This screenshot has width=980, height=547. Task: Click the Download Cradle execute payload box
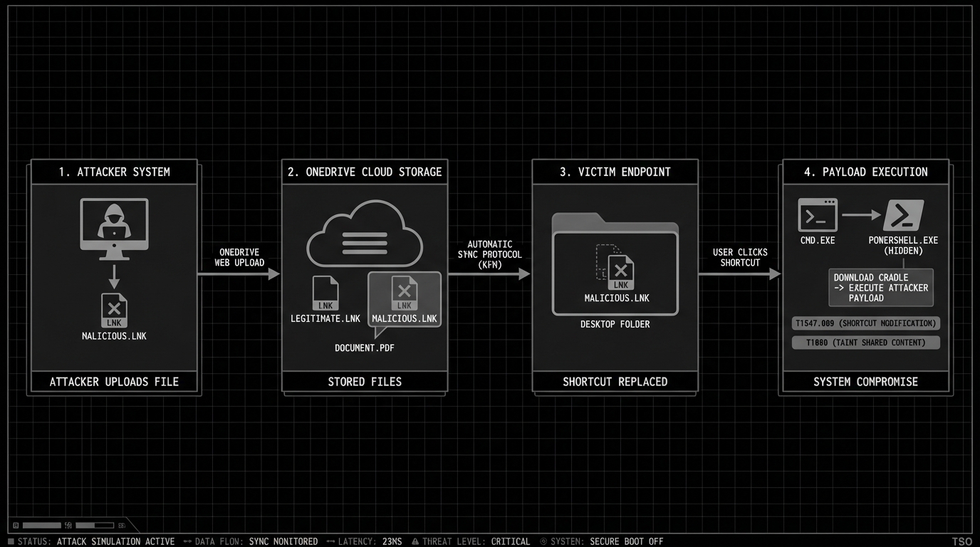coord(881,288)
